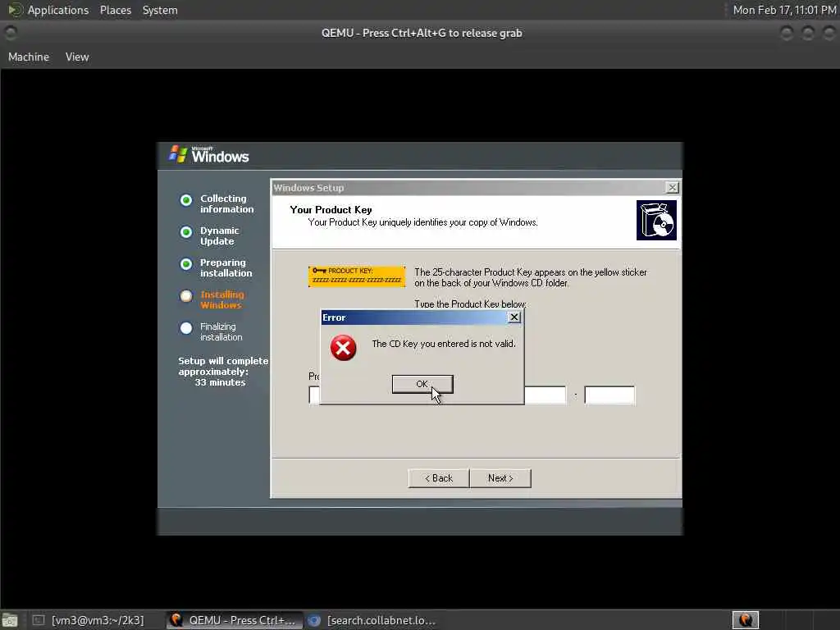This screenshot has height=630, width=840.
Task: Close the Windows Setup dialog
Action: point(672,188)
